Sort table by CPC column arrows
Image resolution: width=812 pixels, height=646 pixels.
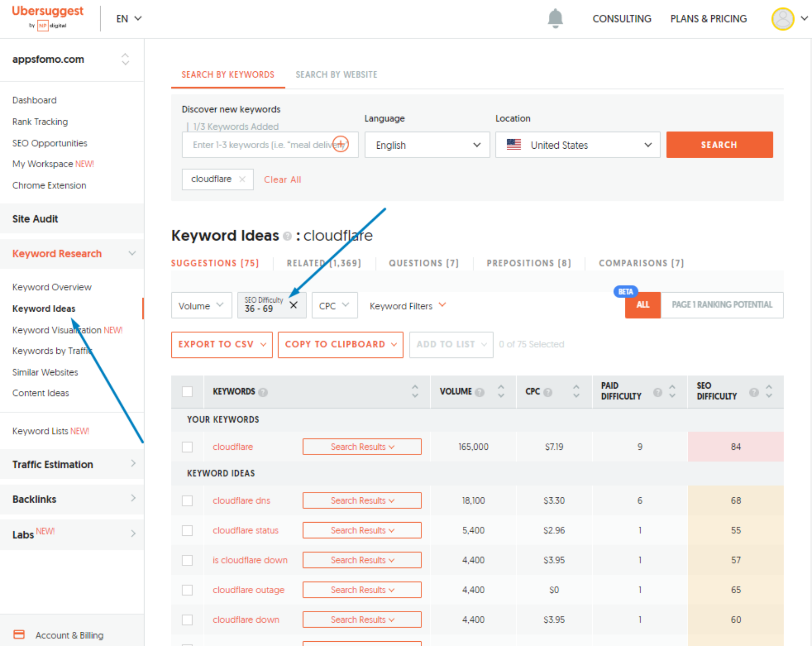pyautogui.click(x=576, y=391)
